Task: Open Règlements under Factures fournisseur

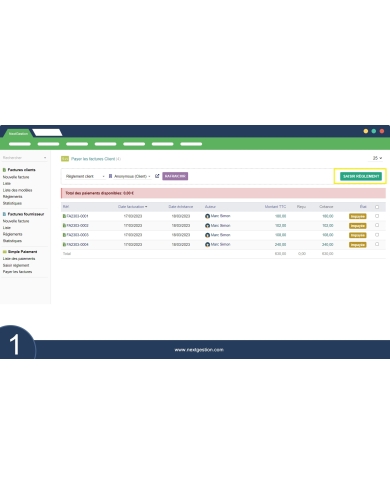Action: click(x=12, y=234)
